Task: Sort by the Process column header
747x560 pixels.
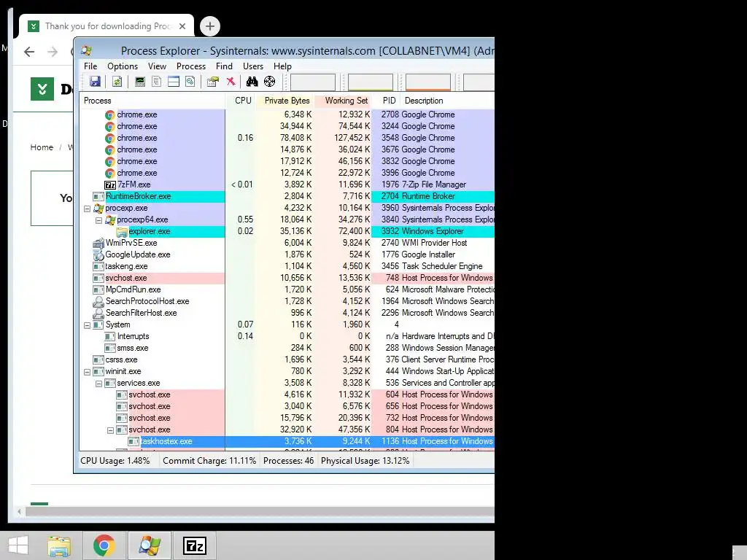Action: [x=152, y=101]
